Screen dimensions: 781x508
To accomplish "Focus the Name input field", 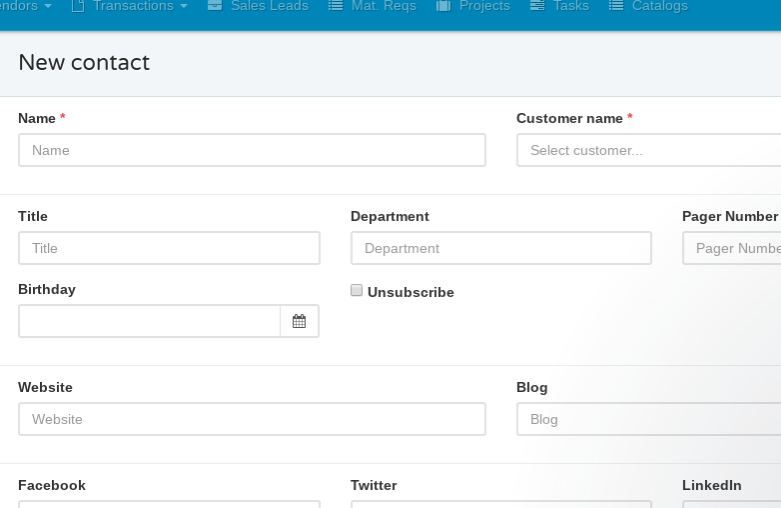I will click(252, 150).
